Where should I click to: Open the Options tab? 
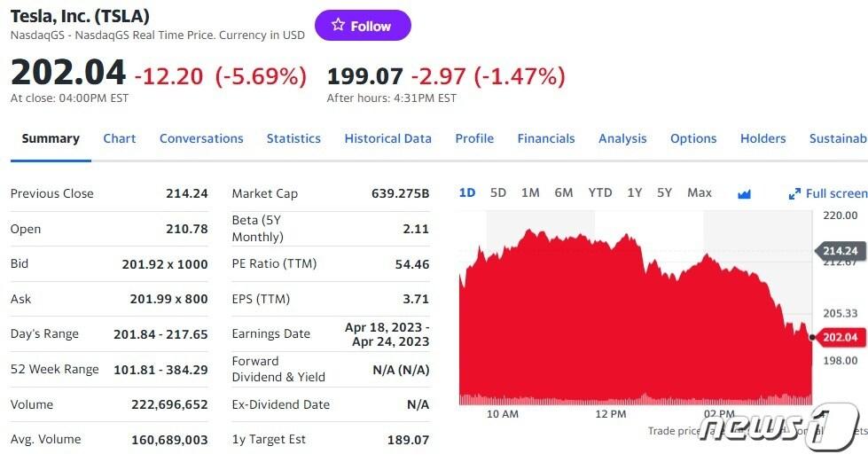click(x=693, y=138)
